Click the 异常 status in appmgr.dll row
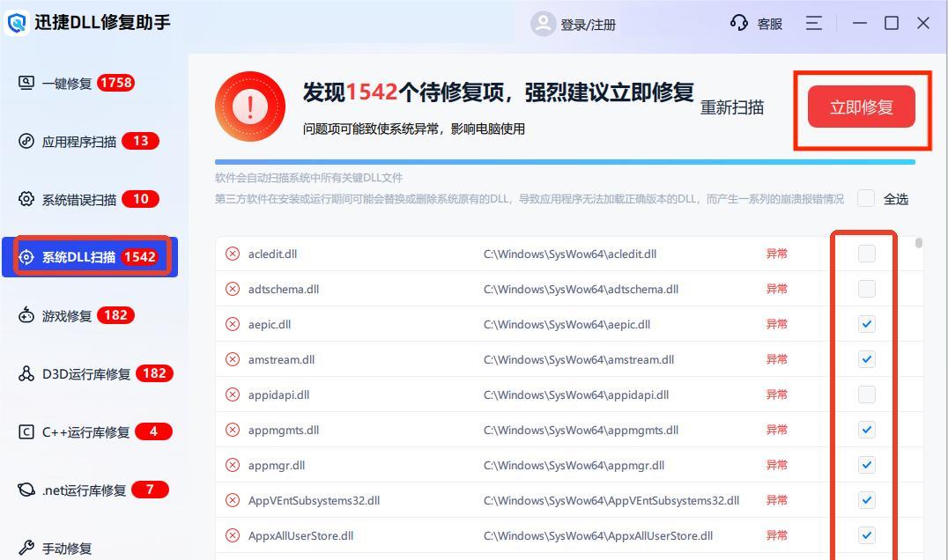This screenshot has width=948, height=560. click(777, 465)
